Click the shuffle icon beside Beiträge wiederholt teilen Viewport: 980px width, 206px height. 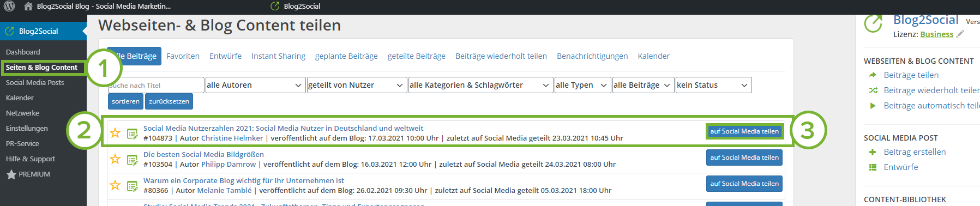tap(873, 90)
